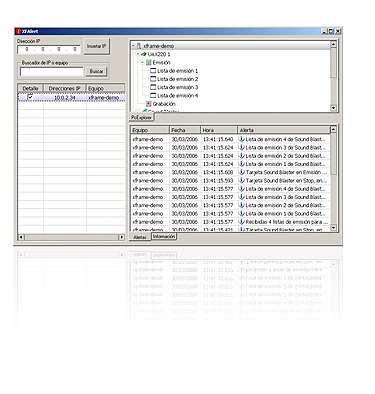Select the 10.0.2.34 IP address cell
375x394 pixels.
point(65,98)
